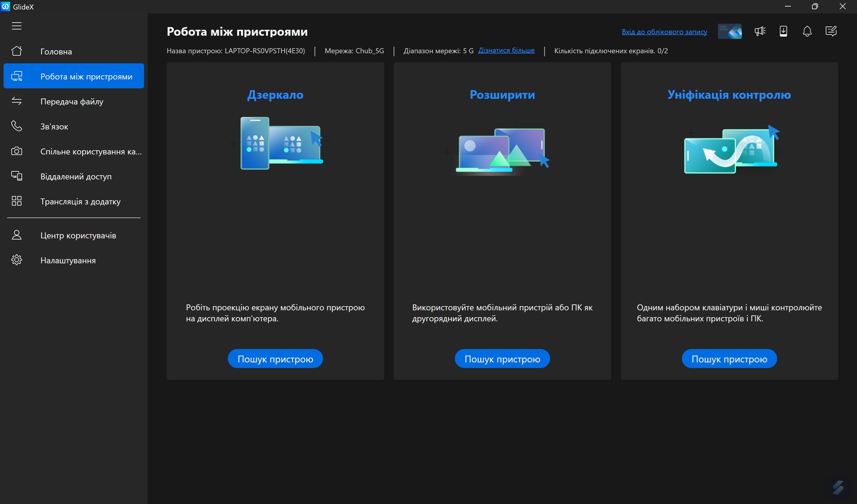Click the Уніфікація контролю illustration

pos(732,149)
